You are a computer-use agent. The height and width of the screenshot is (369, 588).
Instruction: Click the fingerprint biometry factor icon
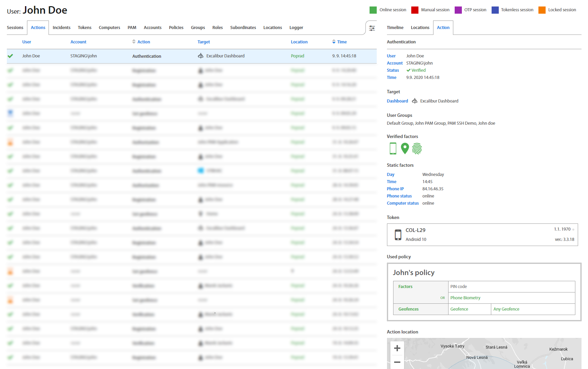pos(417,149)
